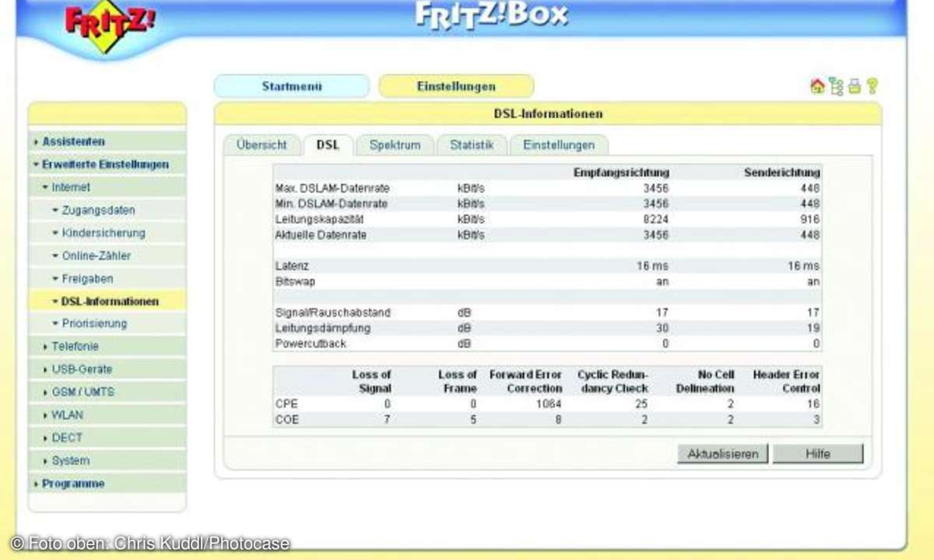Click the No Cell Delineation header
Screen dimensions: 934x560
704,381
